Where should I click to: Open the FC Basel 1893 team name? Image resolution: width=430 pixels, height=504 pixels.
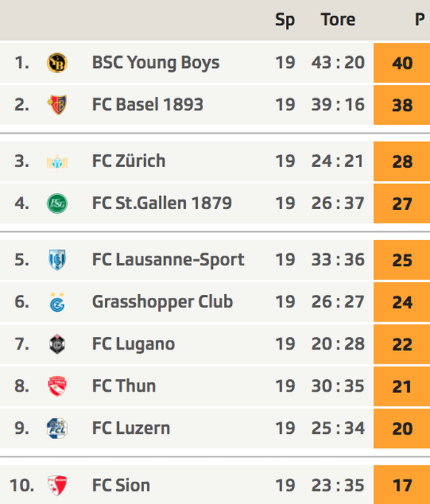coord(148,105)
